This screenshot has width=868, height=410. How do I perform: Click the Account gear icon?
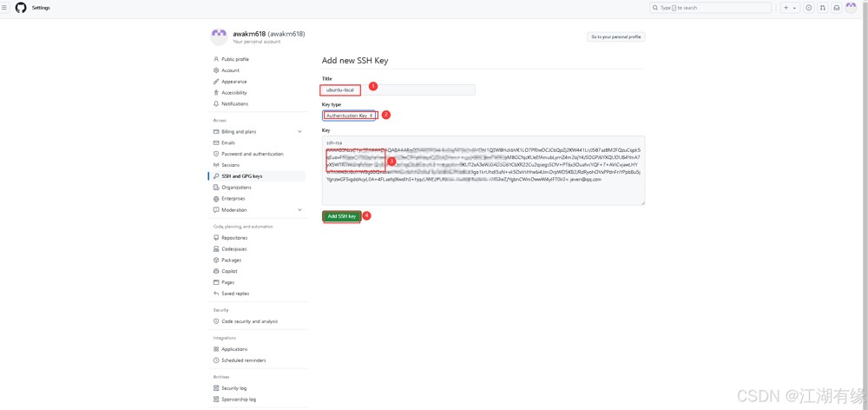pos(216,70)
